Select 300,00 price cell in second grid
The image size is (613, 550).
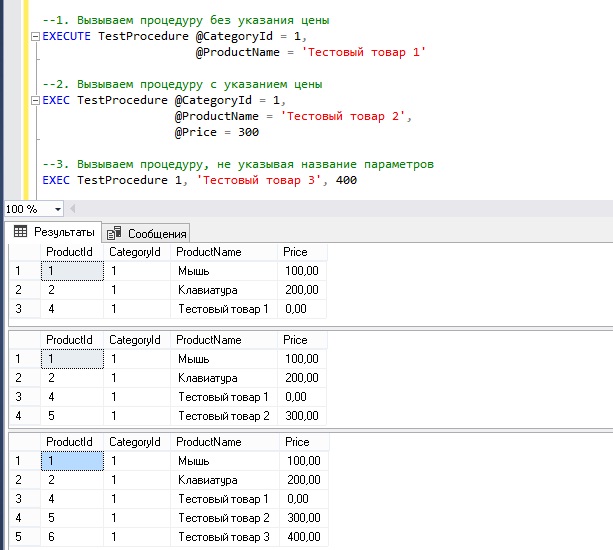(x=303, y=415)
